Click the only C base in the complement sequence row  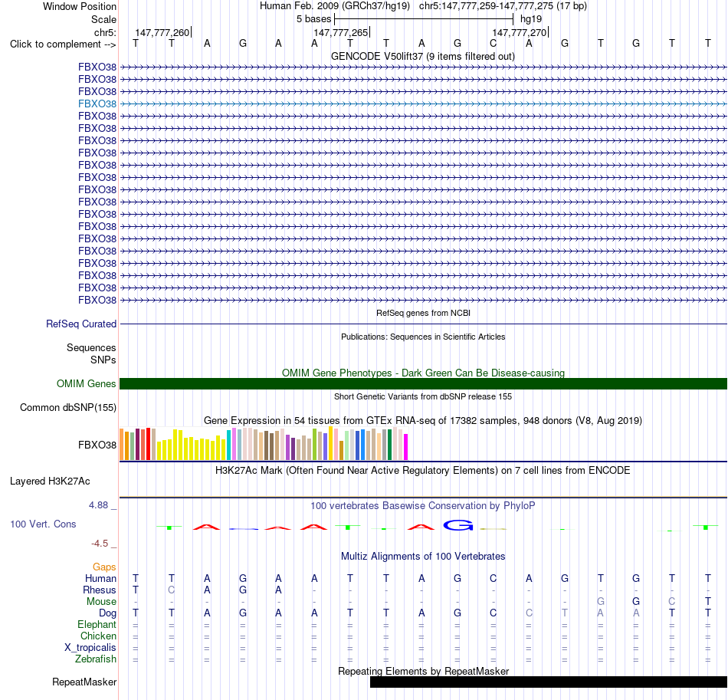click(x=493, y=44)
